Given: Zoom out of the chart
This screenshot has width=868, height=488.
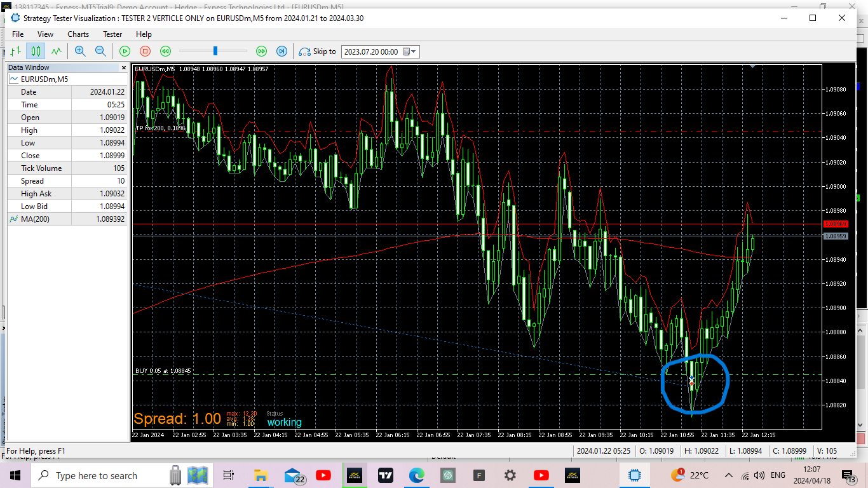Looking at the screenshot, I should tap(100, 51).
